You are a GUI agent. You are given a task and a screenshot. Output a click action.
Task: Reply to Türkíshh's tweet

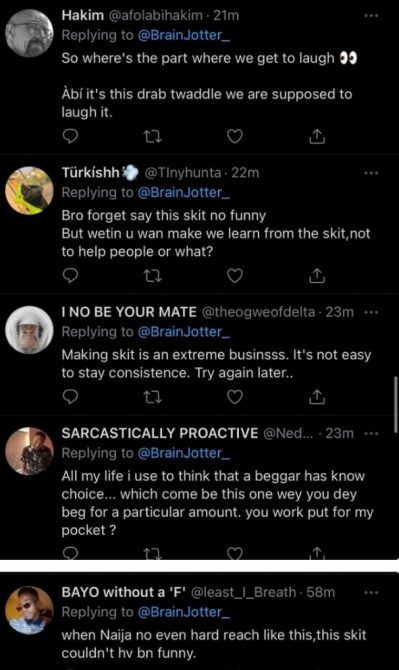pos(70,276)
